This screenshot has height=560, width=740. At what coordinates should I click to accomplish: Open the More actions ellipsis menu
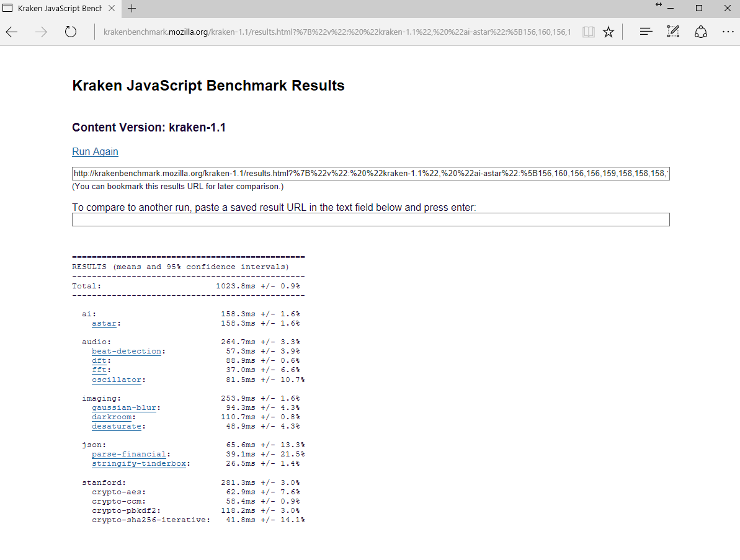point(728,32)
